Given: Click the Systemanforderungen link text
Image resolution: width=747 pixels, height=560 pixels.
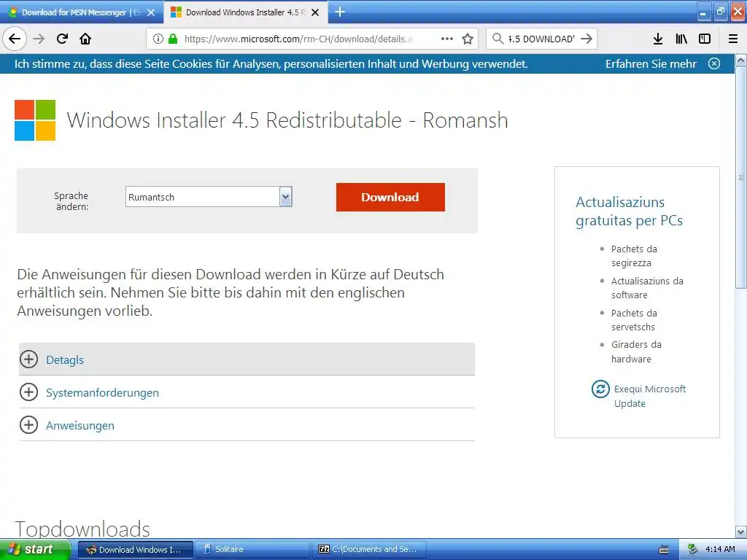Looking at the screenshot, I should tap(102, 393).
